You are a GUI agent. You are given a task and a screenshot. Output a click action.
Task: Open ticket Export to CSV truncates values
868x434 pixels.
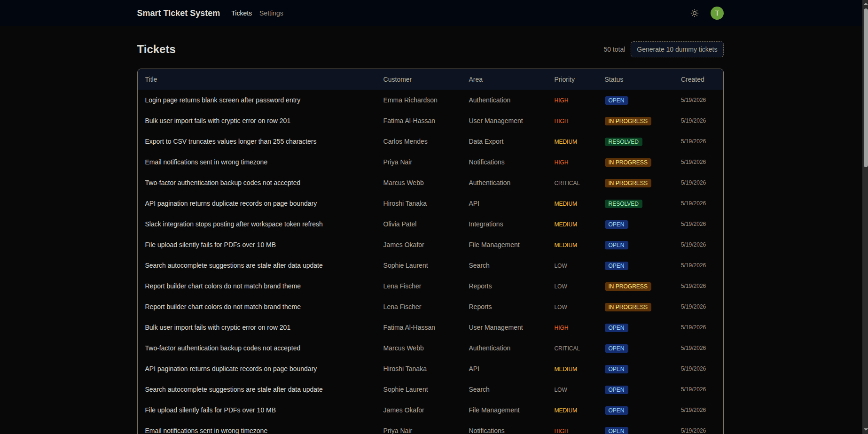pos(231,141)
